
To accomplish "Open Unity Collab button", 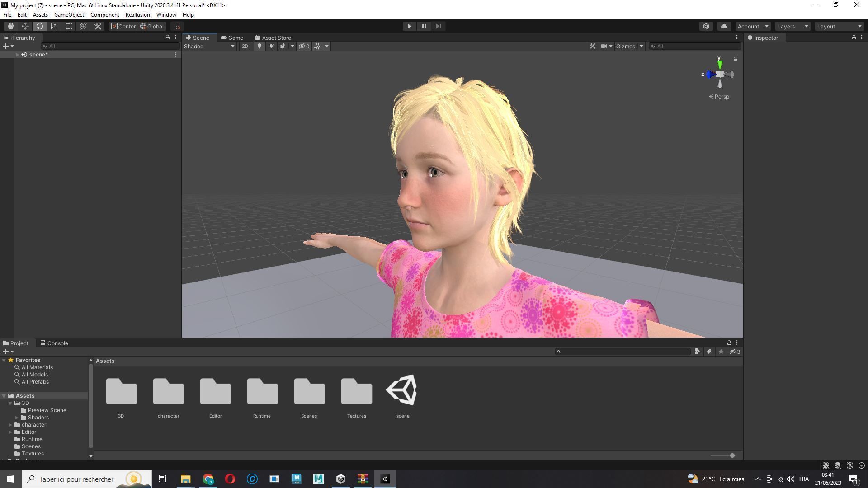I will pos(706,26).
